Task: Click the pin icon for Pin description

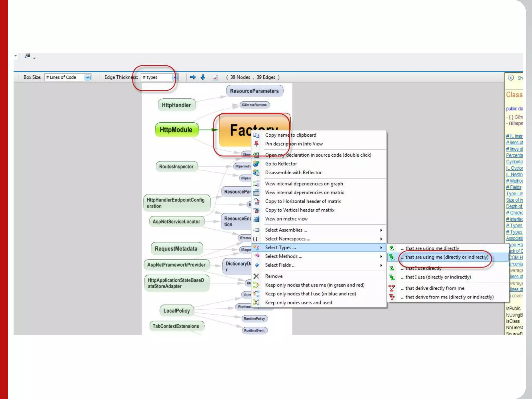Action: pos(256,144)
